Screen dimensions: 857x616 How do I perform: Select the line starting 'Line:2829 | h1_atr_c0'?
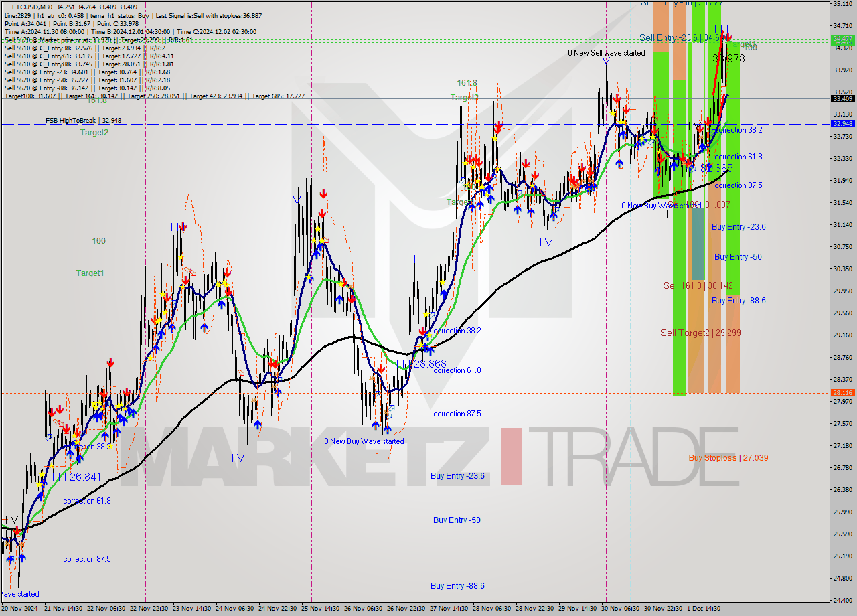[133, 15]
